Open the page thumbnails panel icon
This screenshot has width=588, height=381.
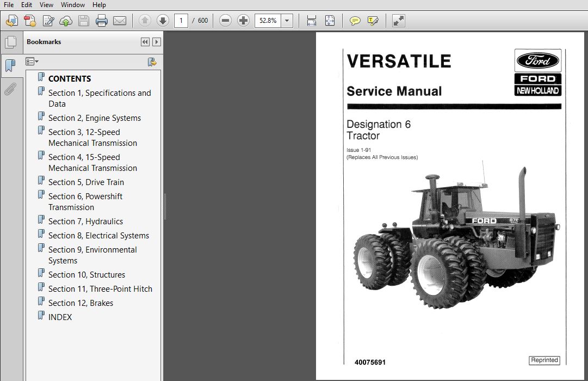click(x=10, y=42)
